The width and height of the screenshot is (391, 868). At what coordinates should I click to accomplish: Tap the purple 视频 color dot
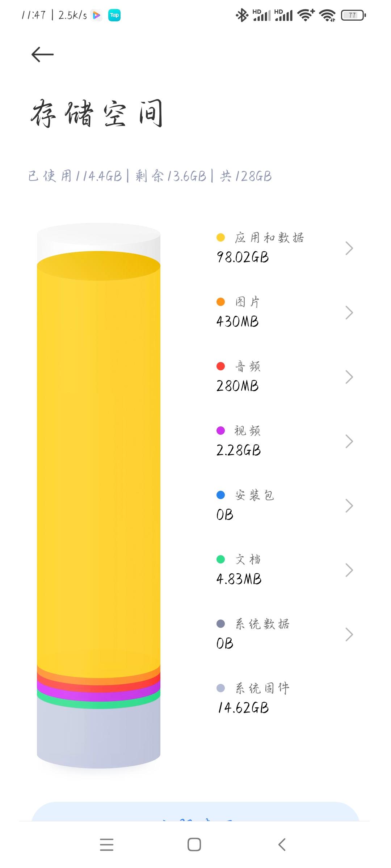pyautogui.click(x=220, y=431)
